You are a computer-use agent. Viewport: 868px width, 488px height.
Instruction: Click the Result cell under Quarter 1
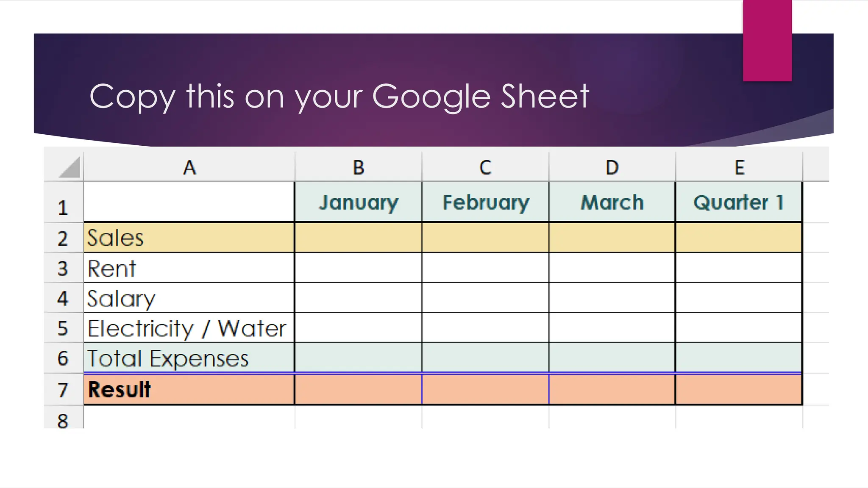click(x=739, y=389)
